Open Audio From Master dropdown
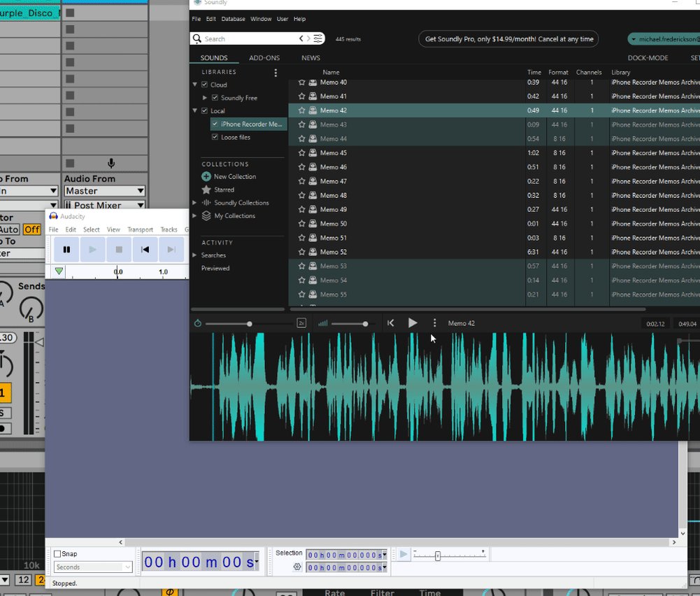 [105, 191]
